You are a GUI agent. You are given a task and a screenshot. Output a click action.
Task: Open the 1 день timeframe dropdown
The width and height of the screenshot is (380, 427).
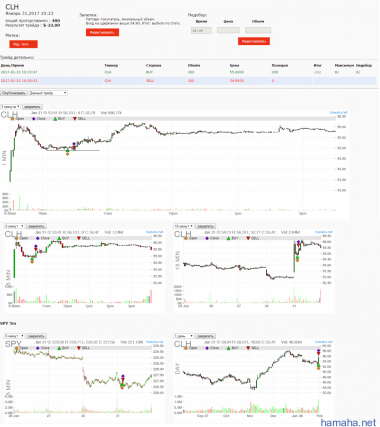183,336
